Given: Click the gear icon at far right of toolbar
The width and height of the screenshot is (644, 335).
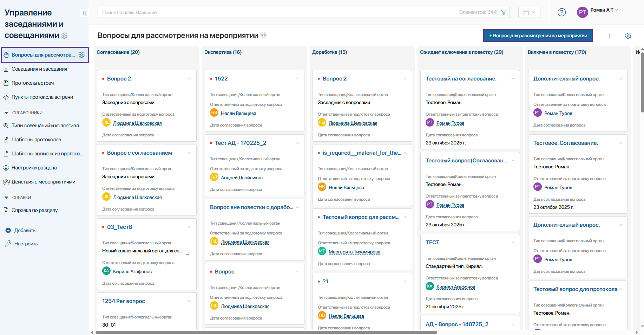Looking at the screenshot, I should 628,36.
